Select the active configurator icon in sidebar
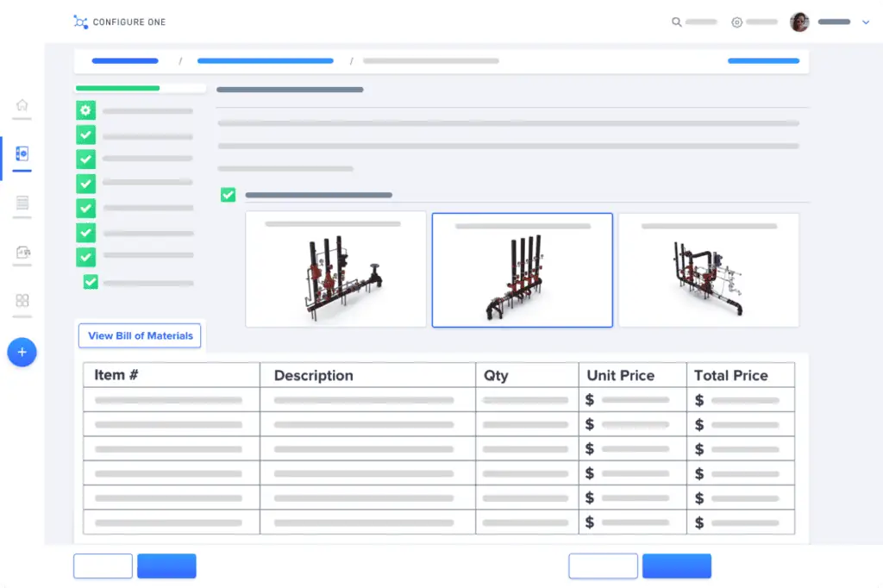The image size is (883, 588). tap(22, 153)
